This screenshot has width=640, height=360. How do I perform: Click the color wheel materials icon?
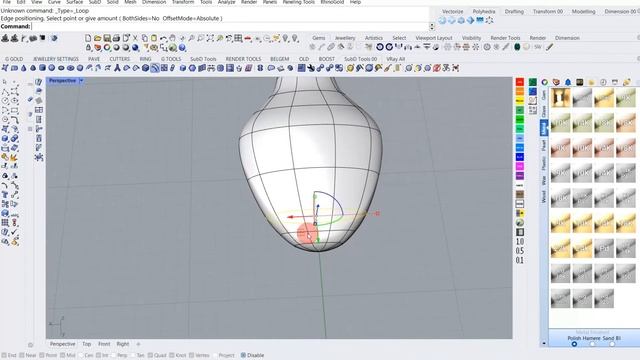pyautogui.click(x=544, y=82)
